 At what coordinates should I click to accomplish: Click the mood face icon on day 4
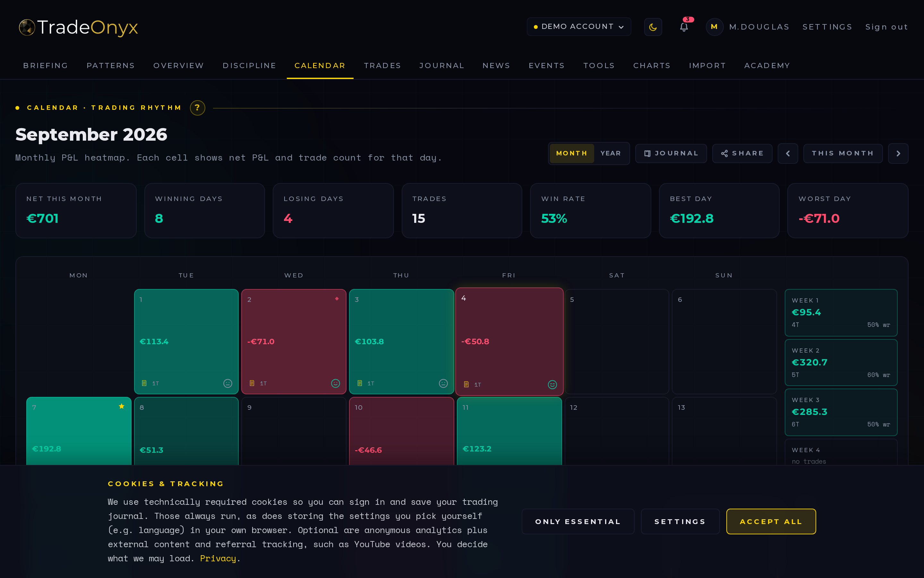click(x=552, y=385)
